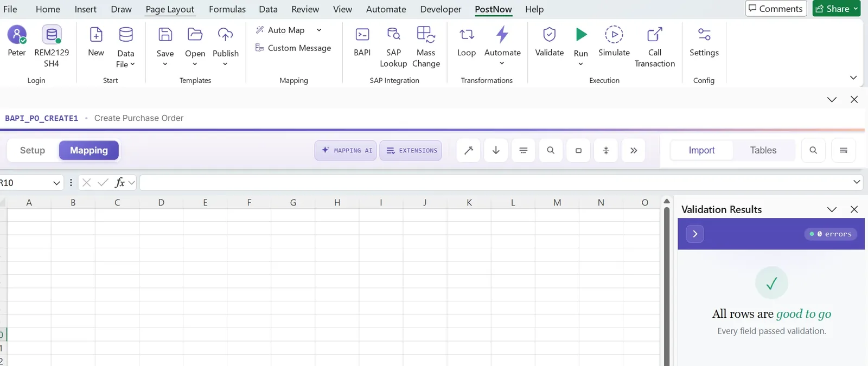Click the lines align toolbar icon

(524, 150)
